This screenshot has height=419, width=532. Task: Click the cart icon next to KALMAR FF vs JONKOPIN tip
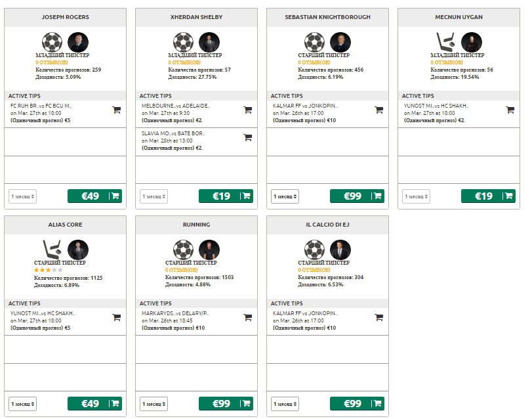point(378,110)
